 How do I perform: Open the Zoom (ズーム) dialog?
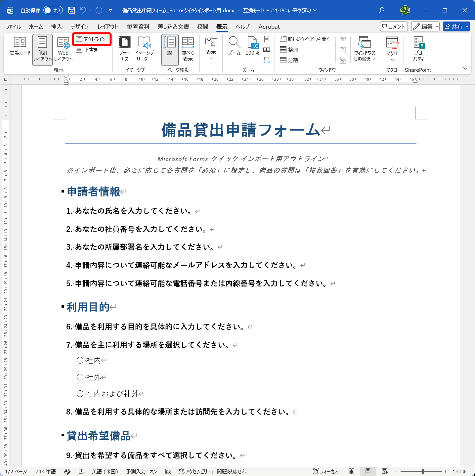coord(234,46)
